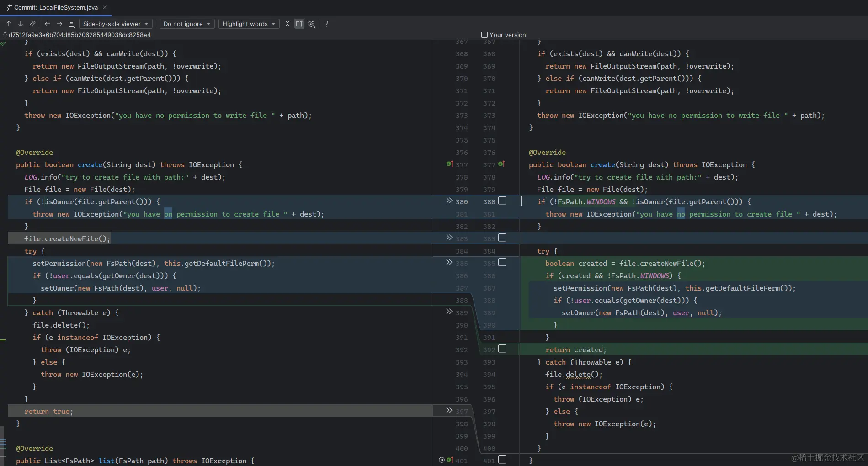Image resolution: width=868 pixels, height=466 pixels.
Task: Click right '@Override' annotation at line 376
Action: [547, 152]
